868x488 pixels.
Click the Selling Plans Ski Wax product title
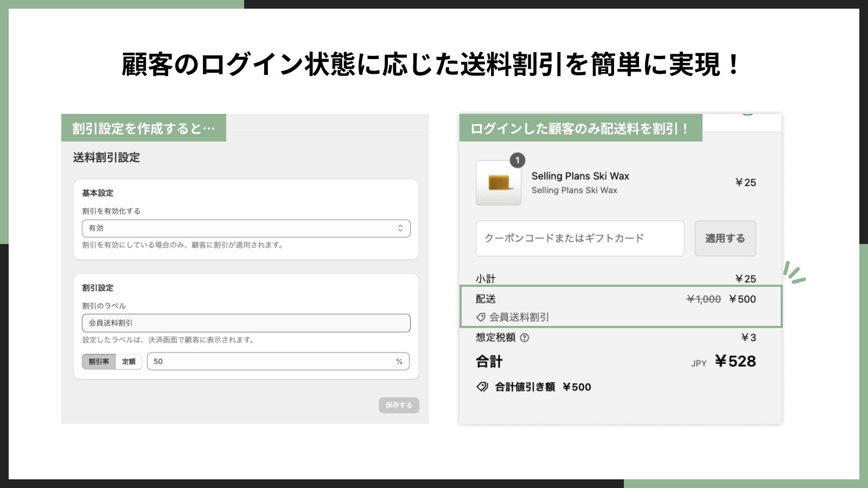tap(580, 176)
